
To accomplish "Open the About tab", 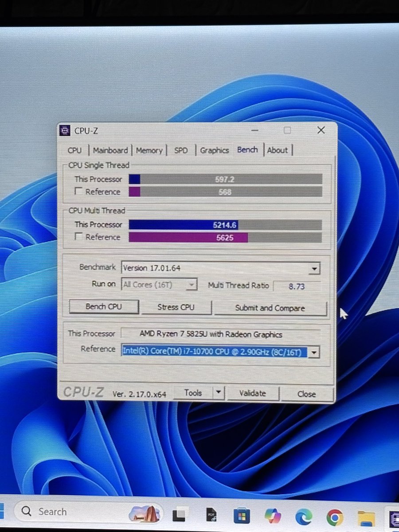I will (278, 150).
